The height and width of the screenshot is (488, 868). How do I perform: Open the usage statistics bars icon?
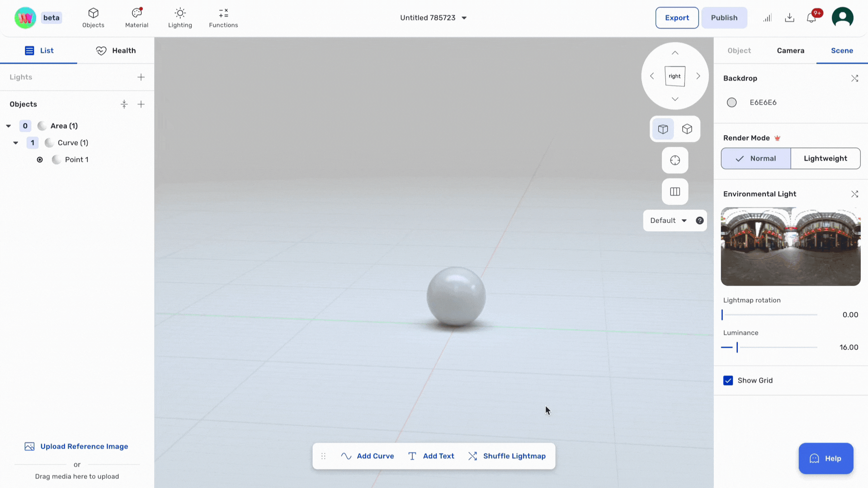[768, 18]
